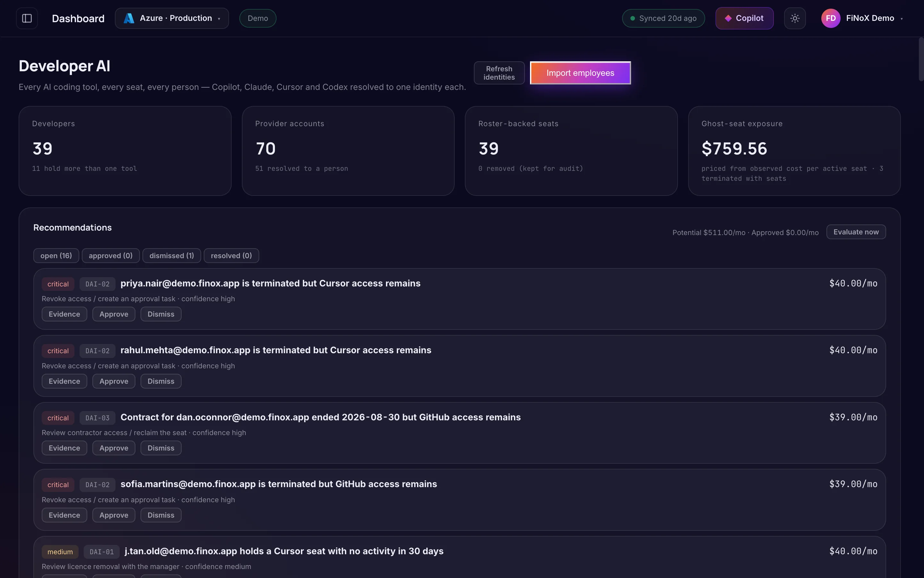Toggle light/dark theme sun icon
Viewport: 924px width, 578px height.
(x=795, y=18)
